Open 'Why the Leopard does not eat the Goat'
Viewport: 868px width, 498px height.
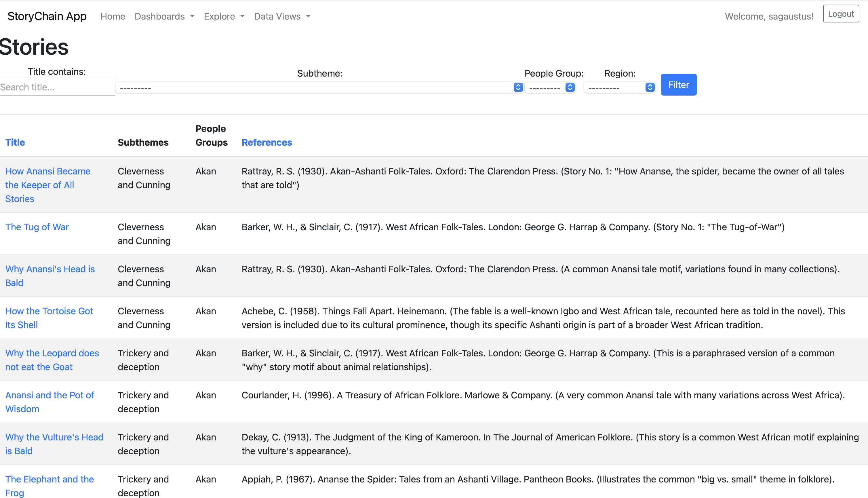click(52, 360)
